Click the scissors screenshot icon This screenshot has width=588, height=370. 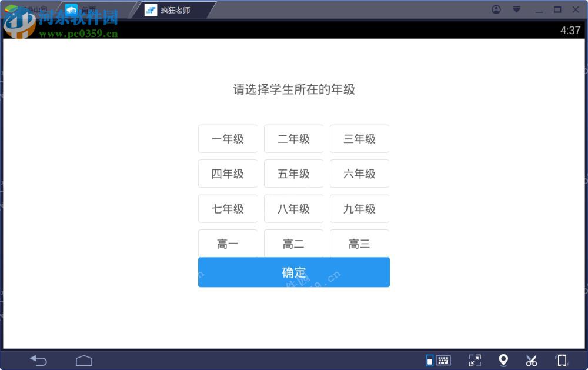[x=532, y=360]
